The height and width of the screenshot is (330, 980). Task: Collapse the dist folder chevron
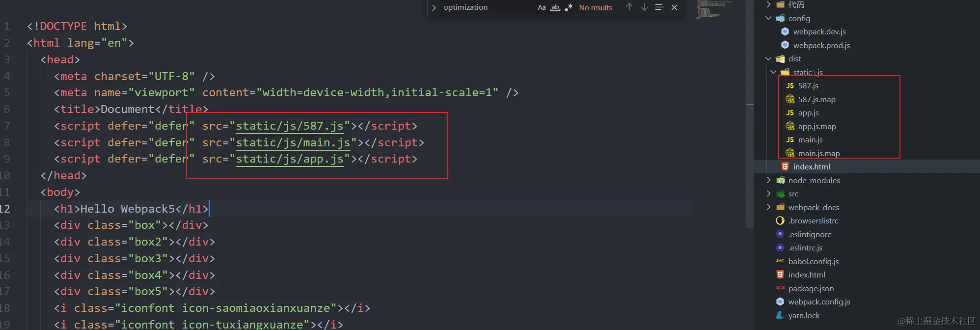tap(768, 58)
